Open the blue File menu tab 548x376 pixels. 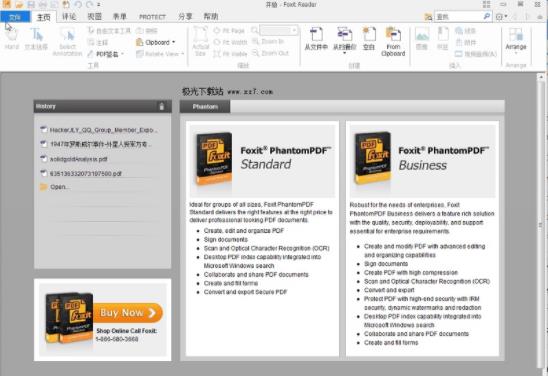(15, 17)
